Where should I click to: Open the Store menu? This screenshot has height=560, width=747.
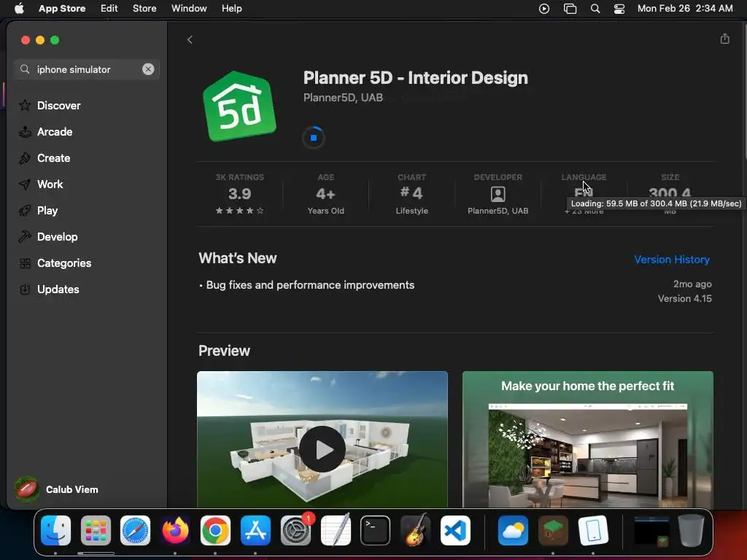tap(144, 9)
